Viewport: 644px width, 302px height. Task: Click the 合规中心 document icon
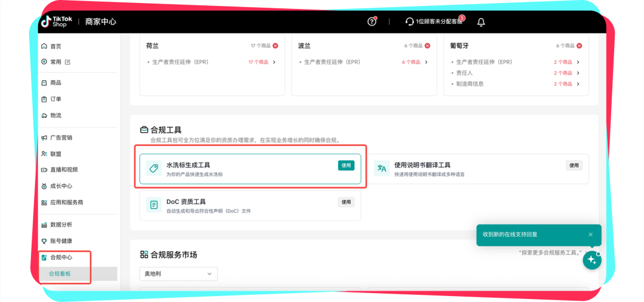(44, 258)
